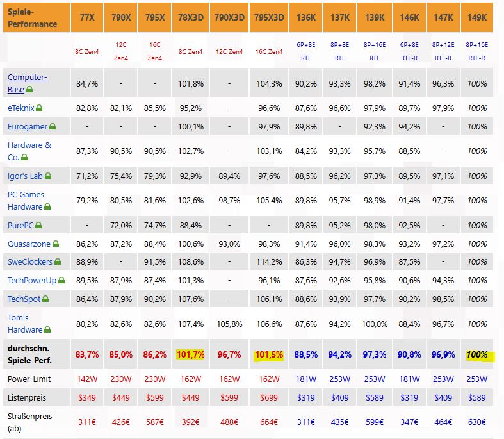
Task: Select the 790X column header
Action: [x=121, y=17]
